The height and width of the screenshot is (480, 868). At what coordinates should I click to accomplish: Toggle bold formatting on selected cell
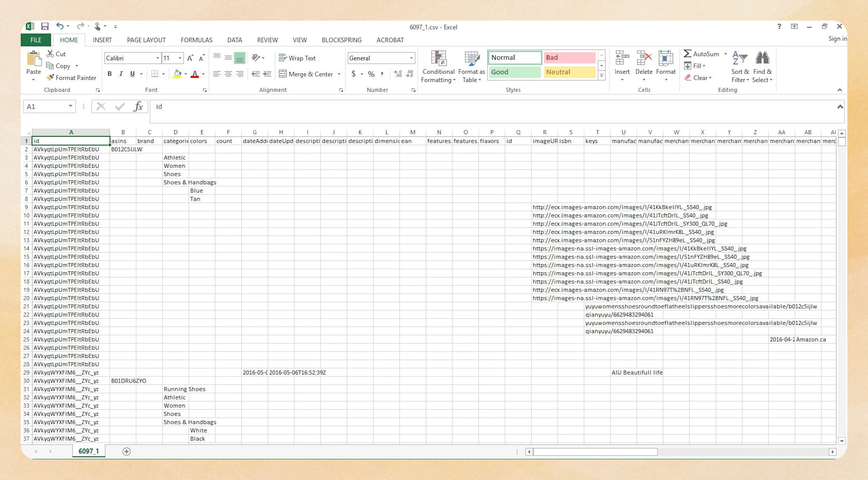[x=109, y=73]
